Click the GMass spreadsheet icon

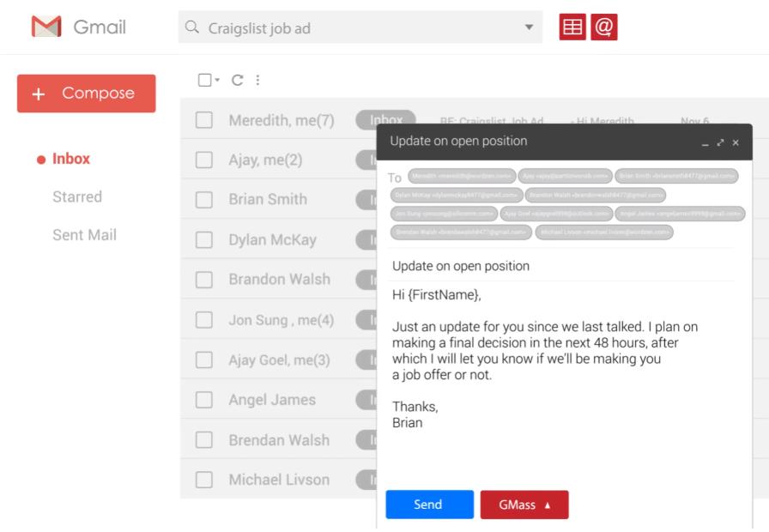tap(572, 27)
